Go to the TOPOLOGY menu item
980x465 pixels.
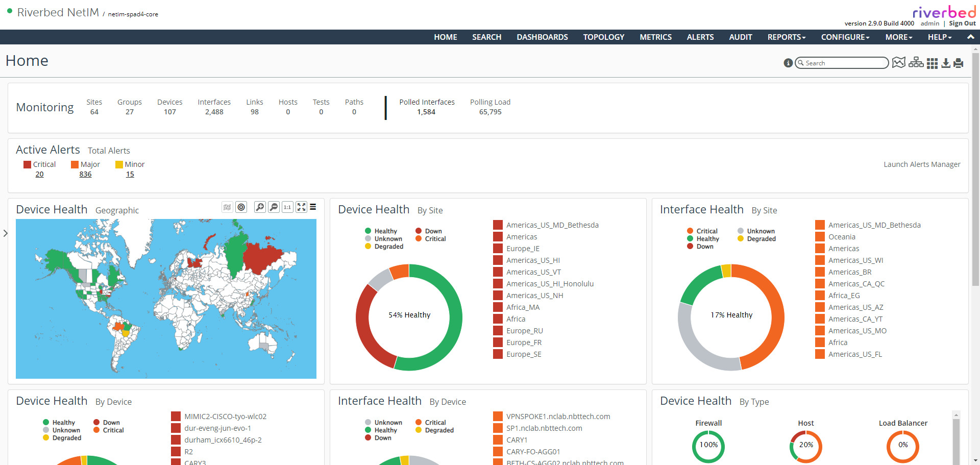(x=603, y=37)
